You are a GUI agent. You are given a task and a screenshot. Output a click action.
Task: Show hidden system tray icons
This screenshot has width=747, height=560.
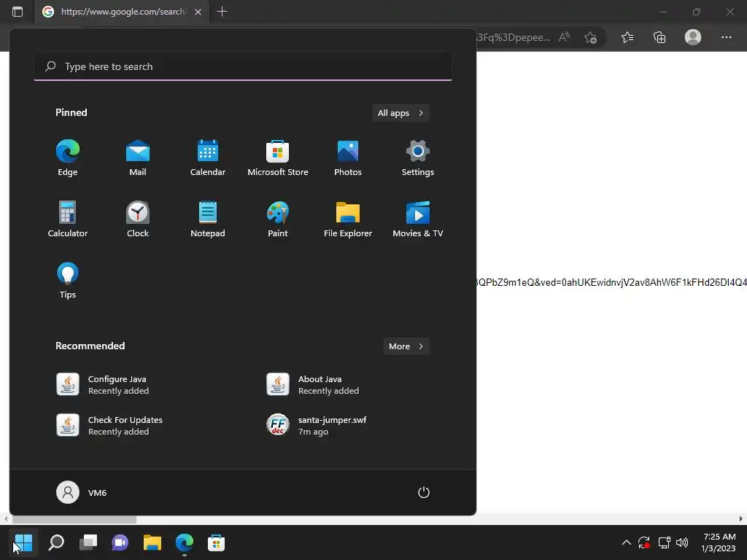tap(627, 542)
